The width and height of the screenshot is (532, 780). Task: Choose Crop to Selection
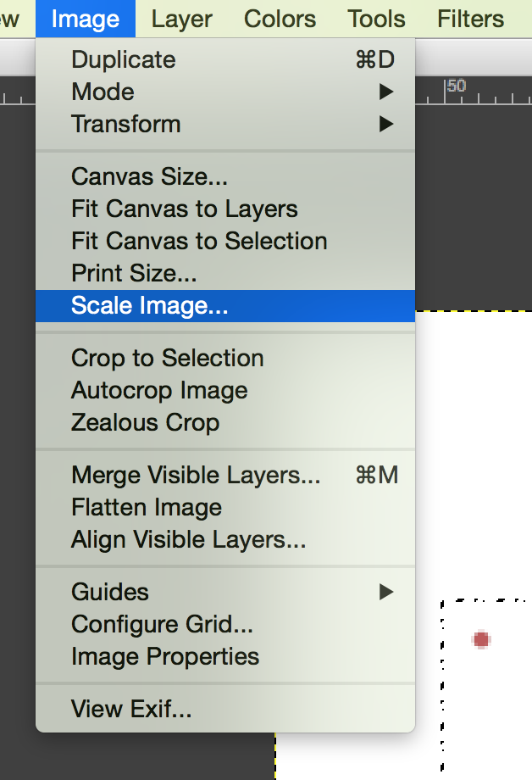click(x=225, y=358)
